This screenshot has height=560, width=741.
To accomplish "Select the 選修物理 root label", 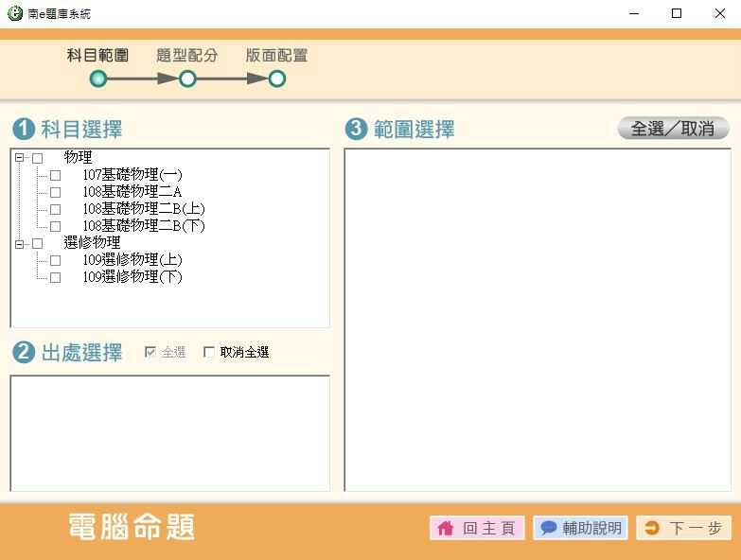I will [92, 243].
